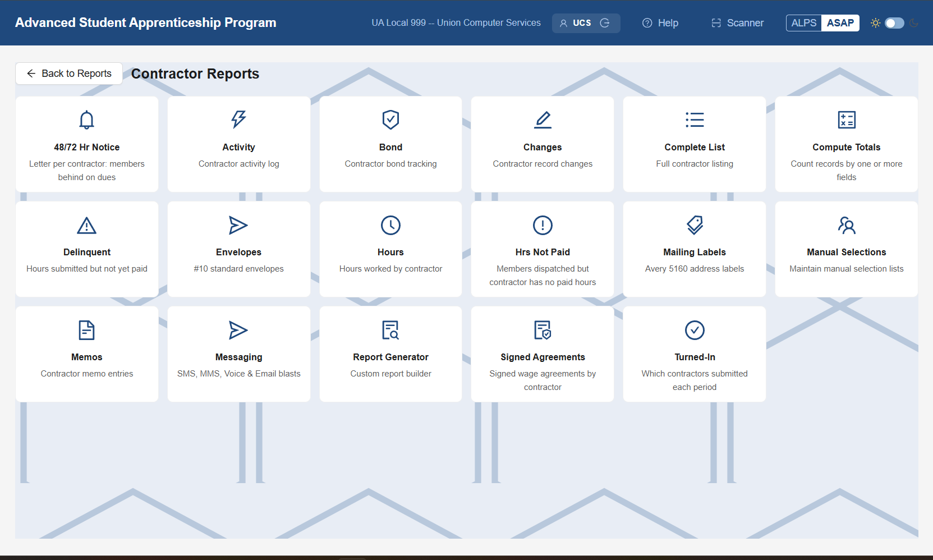Select the Manual Selections people icon
933x560 pixels.
click(847, 225)
